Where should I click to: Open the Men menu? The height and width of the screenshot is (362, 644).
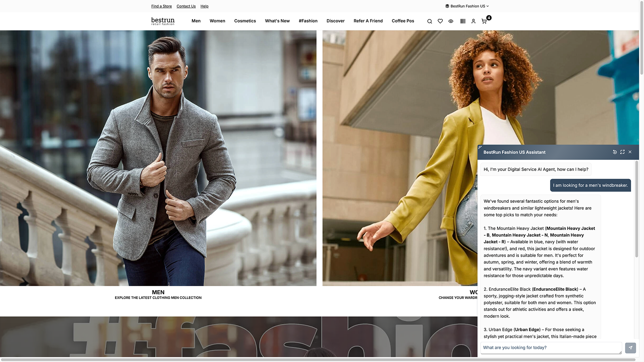click(196, 21)
